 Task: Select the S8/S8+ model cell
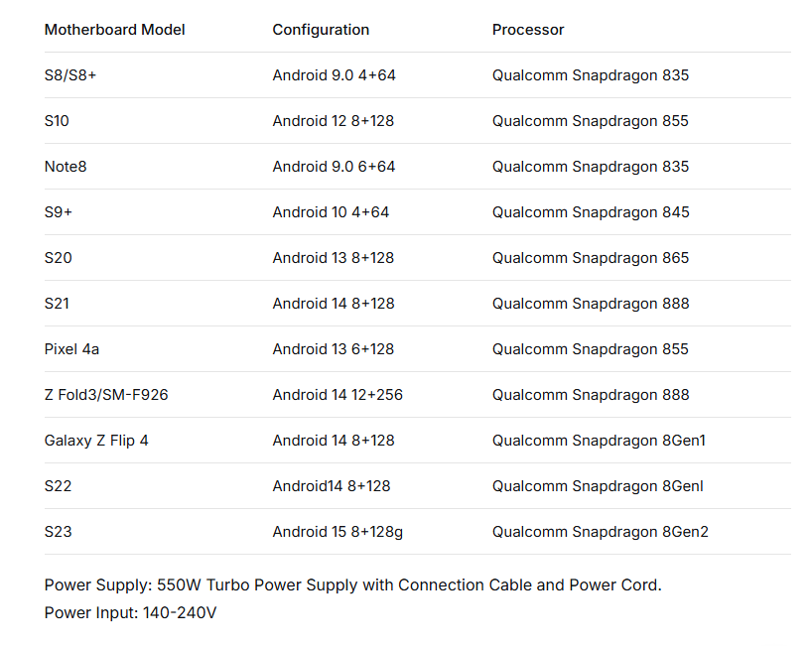point(70,75)
